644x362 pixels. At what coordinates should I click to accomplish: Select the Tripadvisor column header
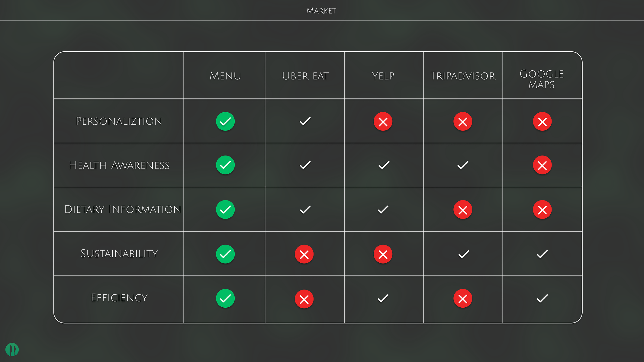pyautogui.click(x=463, y=76)
